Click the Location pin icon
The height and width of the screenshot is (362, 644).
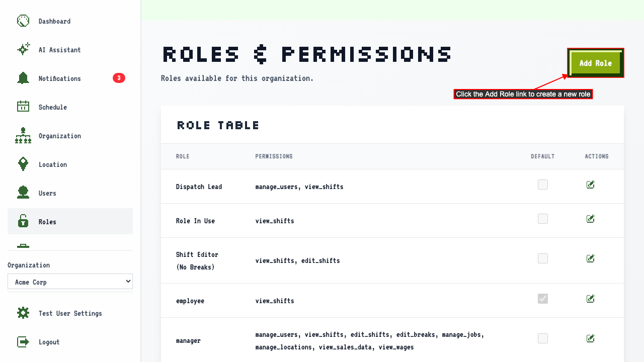[x=23, y=164]
